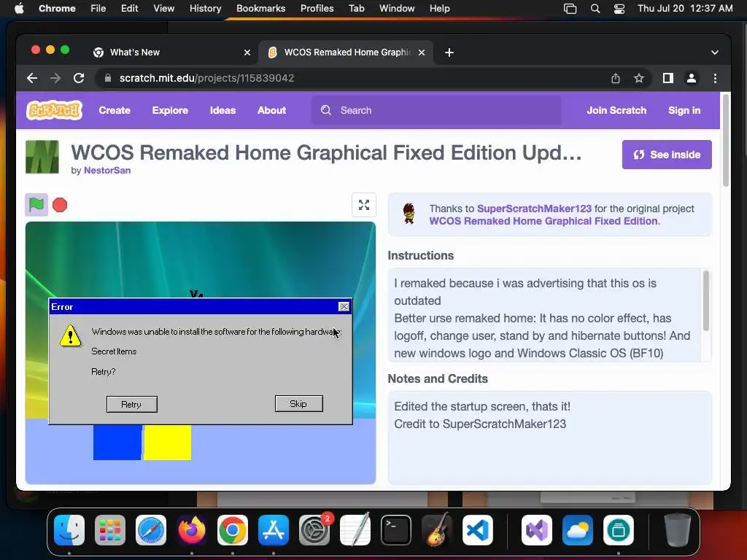Click the Scratch logo in navbar

click(x=54, y=111)
